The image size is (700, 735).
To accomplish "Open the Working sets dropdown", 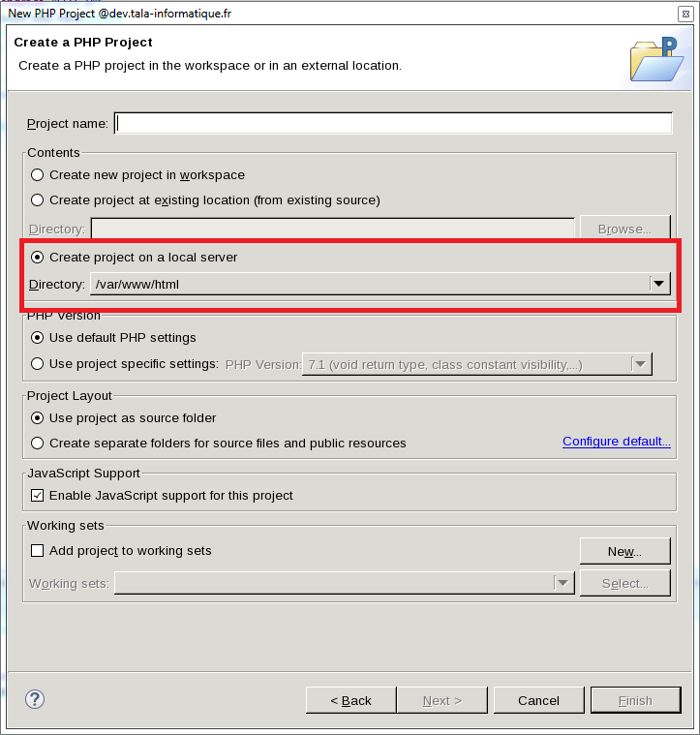I will [x=563, y=583].
